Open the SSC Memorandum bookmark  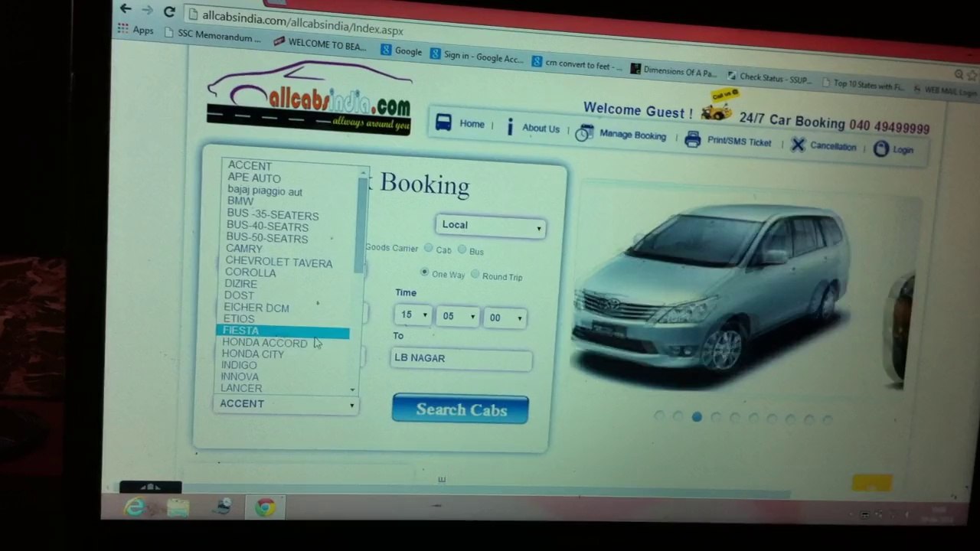point(214,34)
